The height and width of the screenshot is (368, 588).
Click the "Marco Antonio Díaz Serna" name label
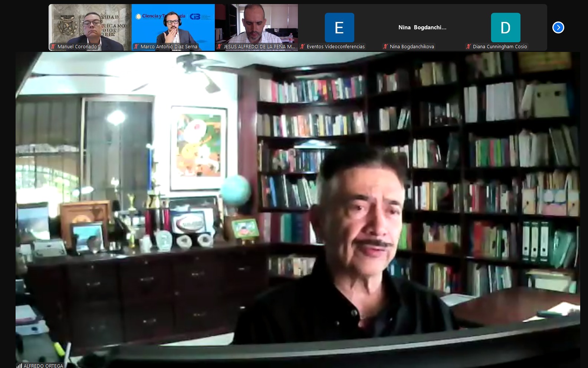169,47
